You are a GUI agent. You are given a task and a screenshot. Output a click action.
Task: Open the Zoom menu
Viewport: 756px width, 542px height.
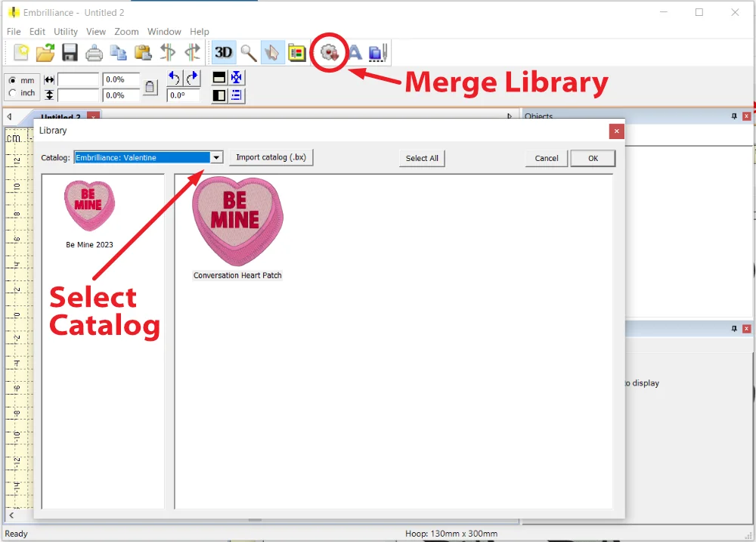point(126,32)
